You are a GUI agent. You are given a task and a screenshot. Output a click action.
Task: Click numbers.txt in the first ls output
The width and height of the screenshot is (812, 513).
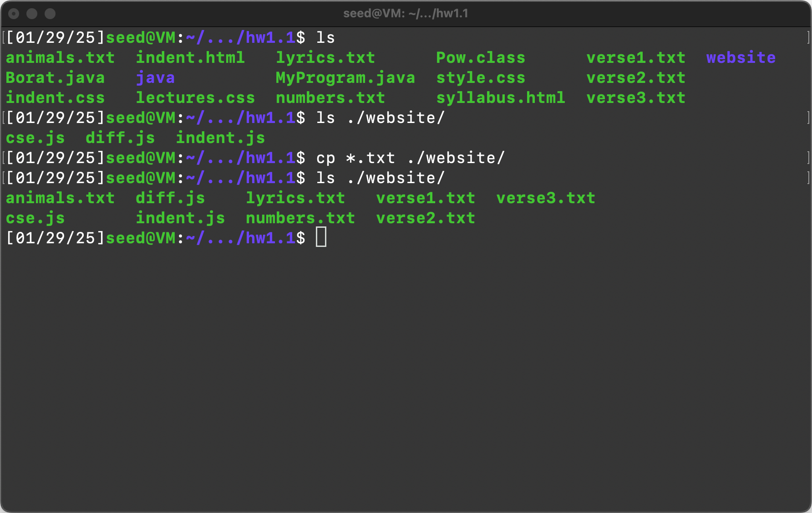(x=330, y=98)
